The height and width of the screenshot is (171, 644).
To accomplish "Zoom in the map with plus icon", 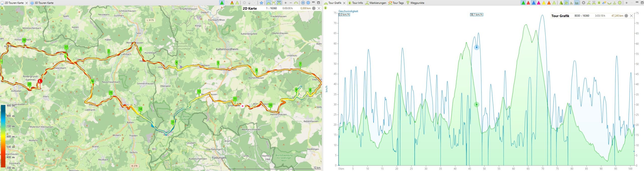I will 286,3.
